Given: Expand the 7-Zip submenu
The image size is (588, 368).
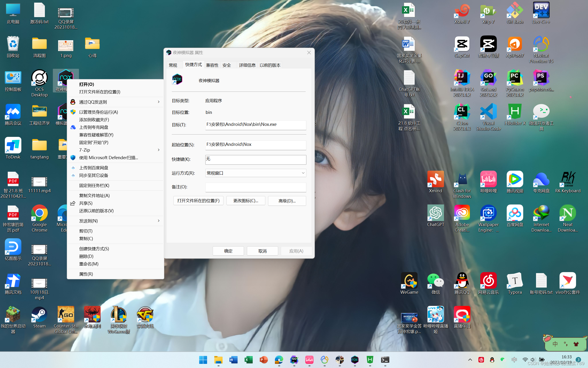Looking at the screenshot, I should click(115, 150).
